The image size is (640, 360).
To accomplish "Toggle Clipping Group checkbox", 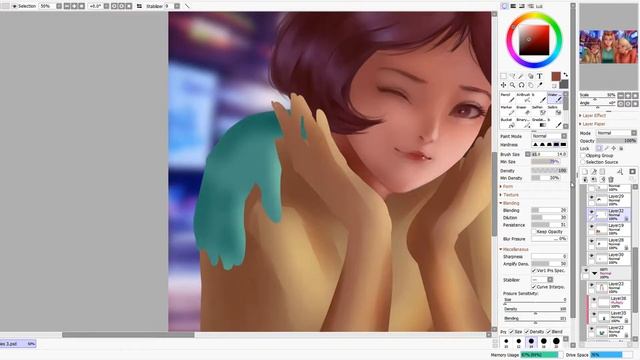I will coord(583,156).
